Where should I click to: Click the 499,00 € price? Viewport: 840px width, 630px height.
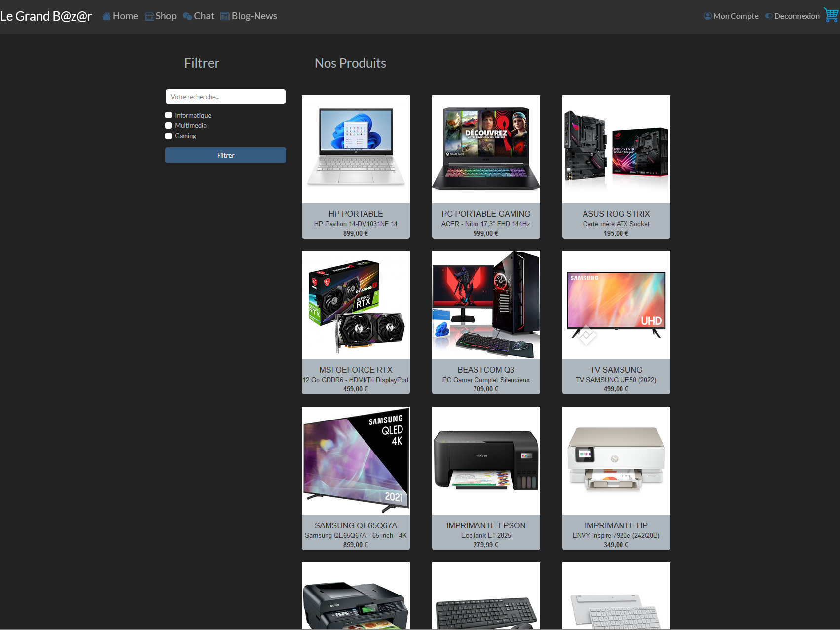[x=616, y=389]
